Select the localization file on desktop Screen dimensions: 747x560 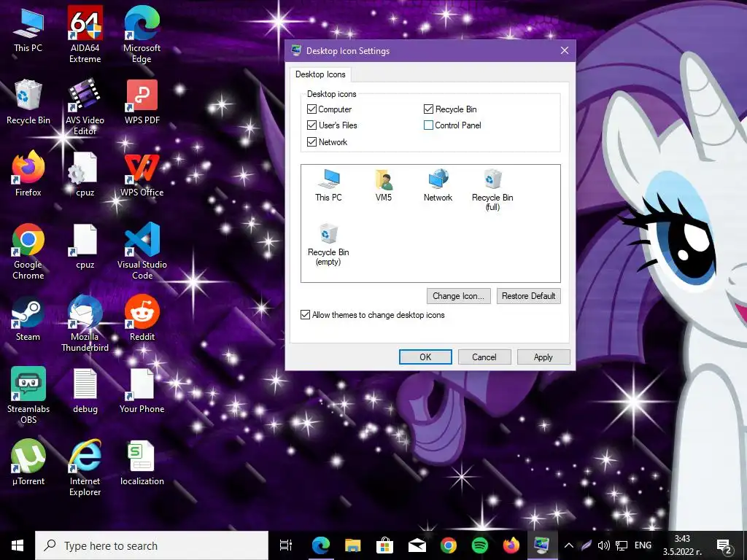coord(142,463)
